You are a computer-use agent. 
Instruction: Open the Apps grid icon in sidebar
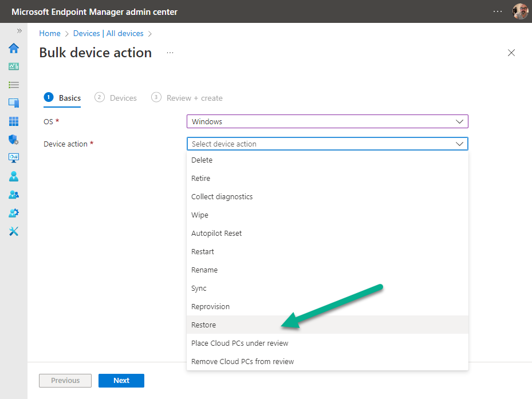14,121
